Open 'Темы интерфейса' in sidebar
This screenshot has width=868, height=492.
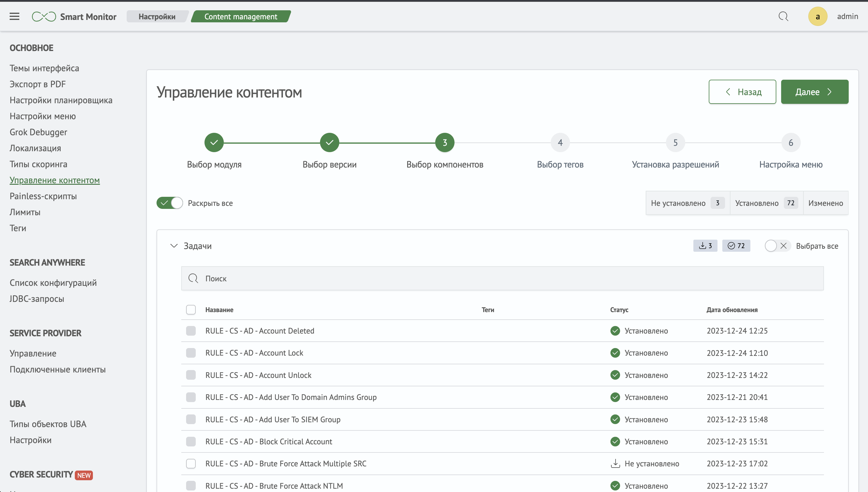44,68
